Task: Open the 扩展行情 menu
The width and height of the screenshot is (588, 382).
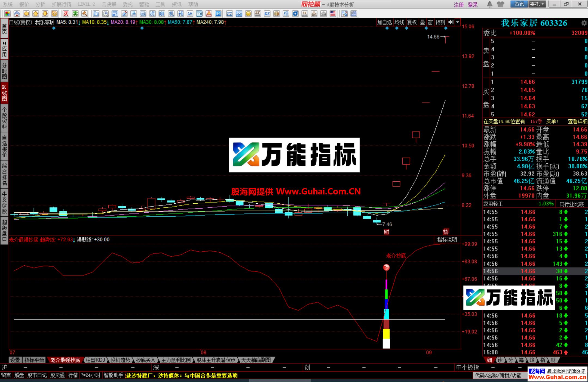Action: (62, 4)
